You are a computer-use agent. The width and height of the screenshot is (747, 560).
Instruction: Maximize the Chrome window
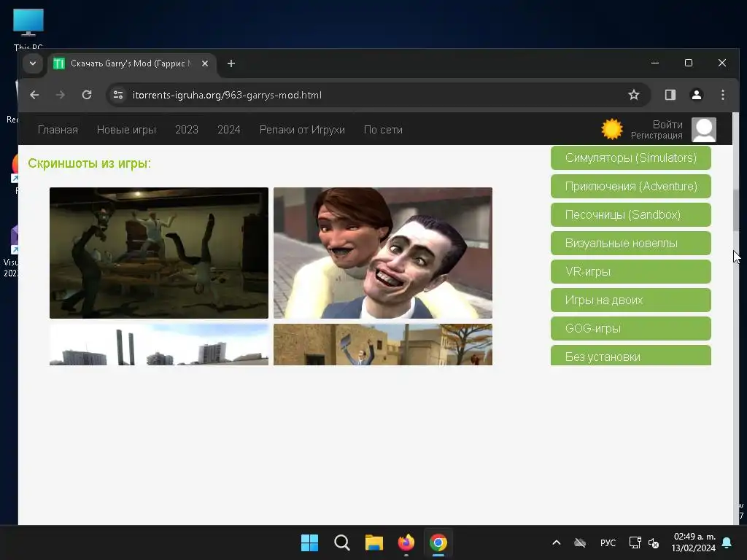(x=689, y=63)
